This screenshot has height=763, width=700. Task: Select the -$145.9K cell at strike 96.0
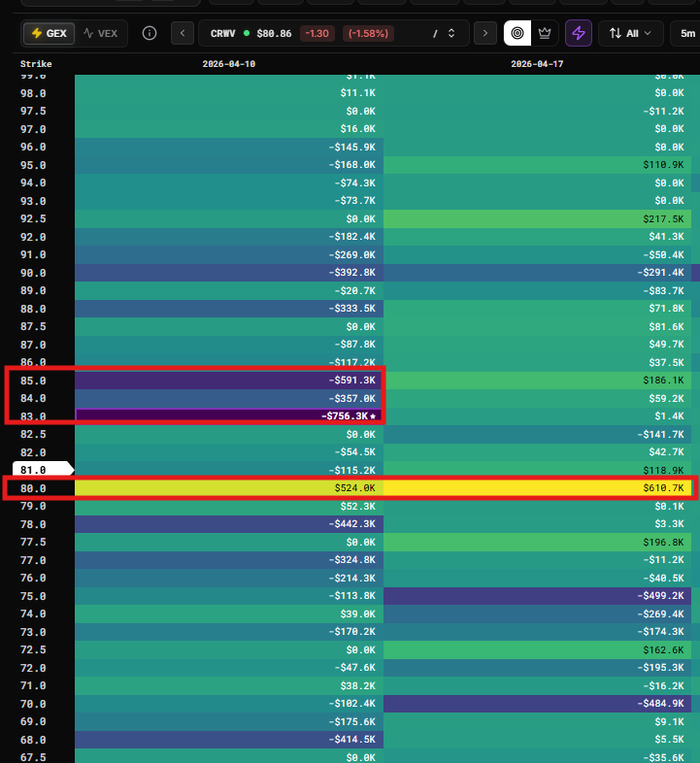point(229,147)
